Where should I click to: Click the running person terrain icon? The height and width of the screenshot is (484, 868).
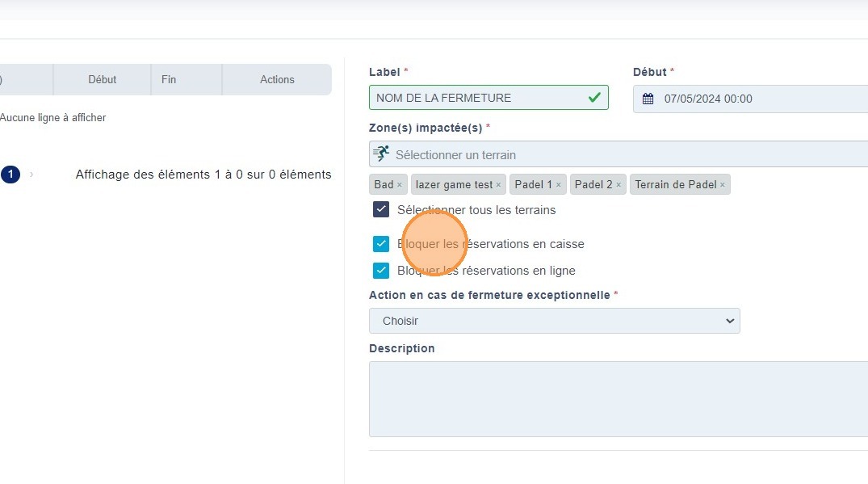pos(381,154)
